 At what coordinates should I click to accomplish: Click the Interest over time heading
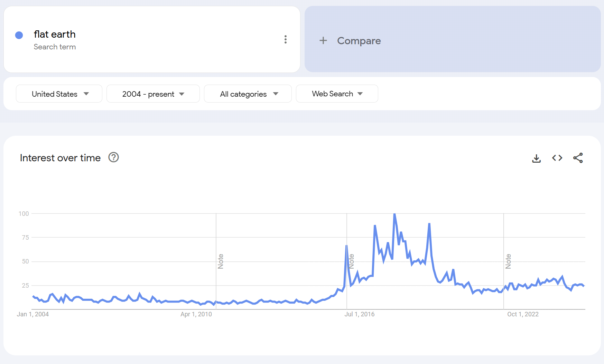point(60,158)
